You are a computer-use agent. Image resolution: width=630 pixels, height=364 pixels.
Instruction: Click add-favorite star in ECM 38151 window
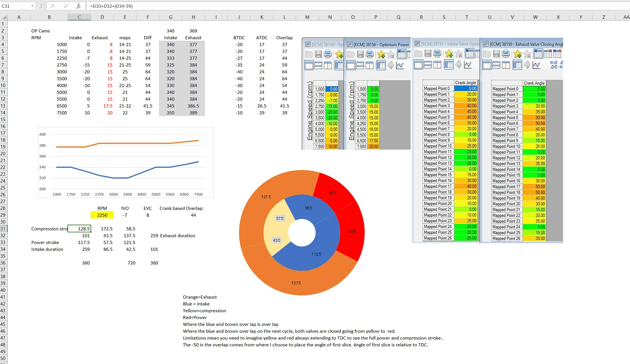coord(449,54)
